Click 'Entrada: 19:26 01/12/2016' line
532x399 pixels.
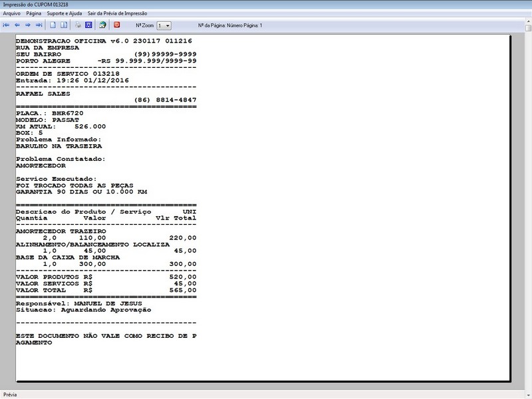[72, 80]
